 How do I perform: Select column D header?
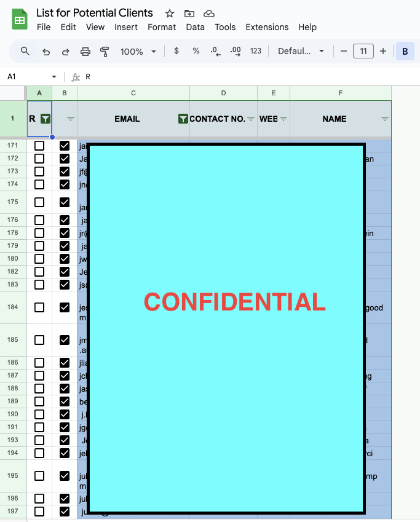tap(223, 93)
